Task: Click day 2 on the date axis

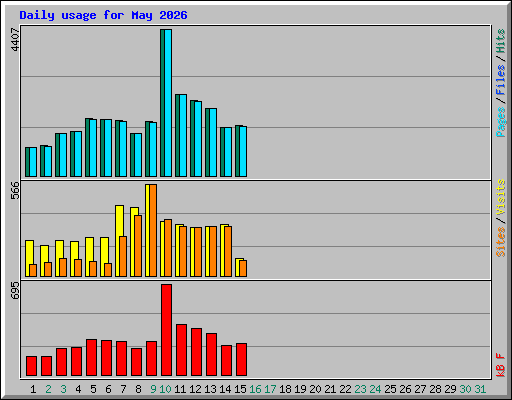Action: click(x=48, y=389)
